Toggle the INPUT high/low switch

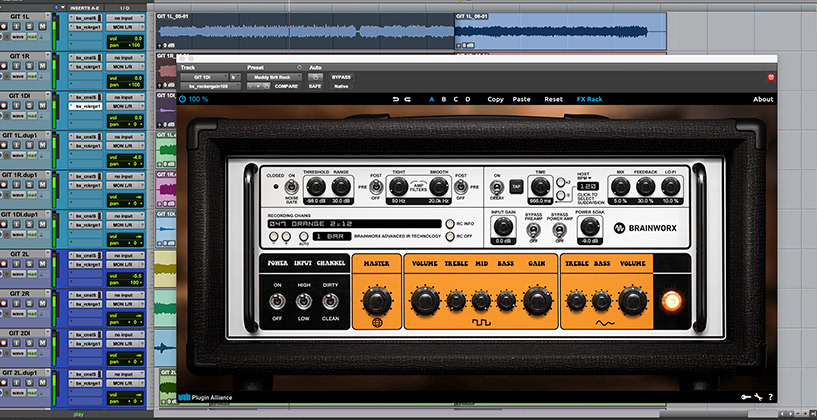tap(304, 301)
